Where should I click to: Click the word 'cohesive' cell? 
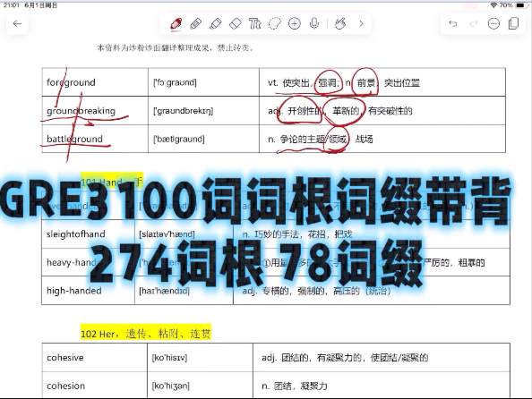[95, 357]
